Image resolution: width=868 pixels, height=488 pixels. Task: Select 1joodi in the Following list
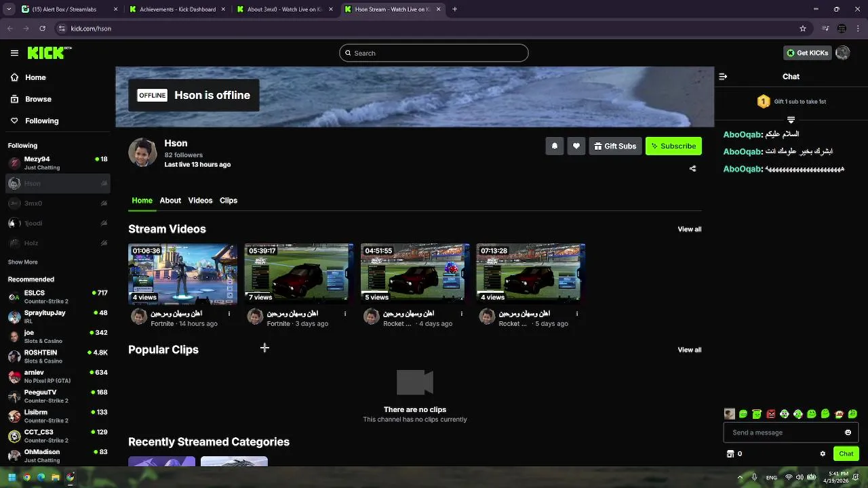click(58, 223)
